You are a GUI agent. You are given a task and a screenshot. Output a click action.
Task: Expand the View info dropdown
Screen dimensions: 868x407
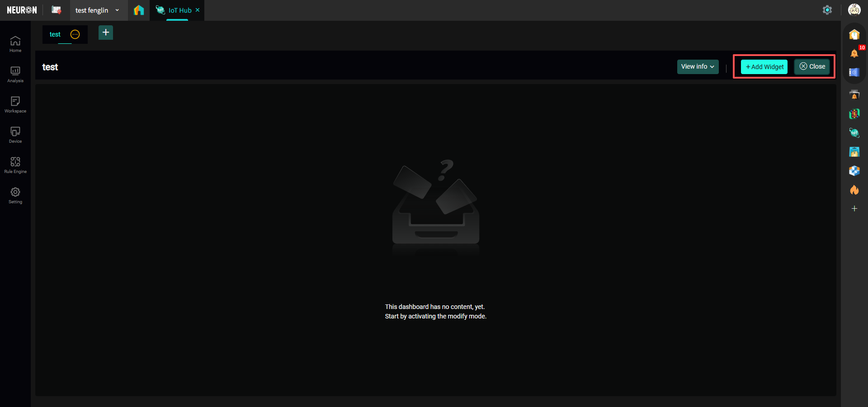tap(698, 67)
